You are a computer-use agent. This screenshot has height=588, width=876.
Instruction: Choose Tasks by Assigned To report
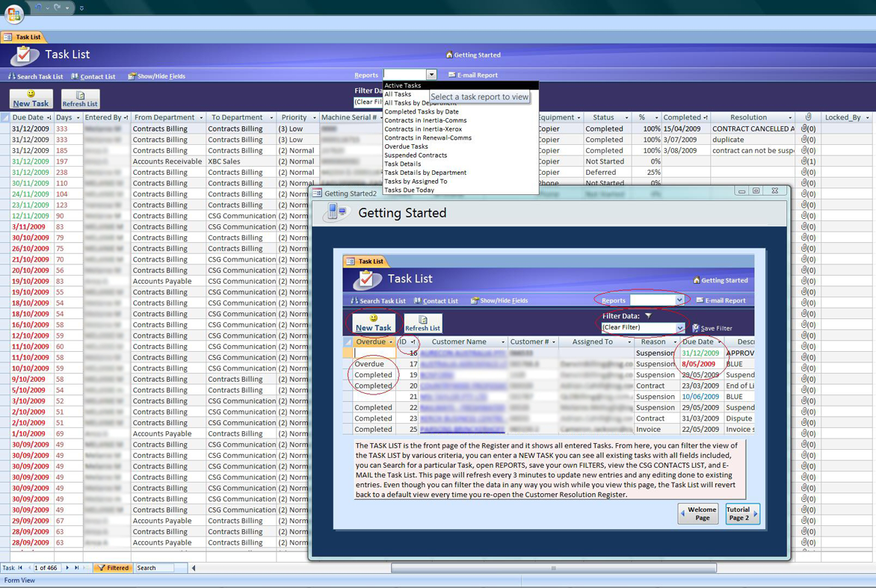click(416, 181)
